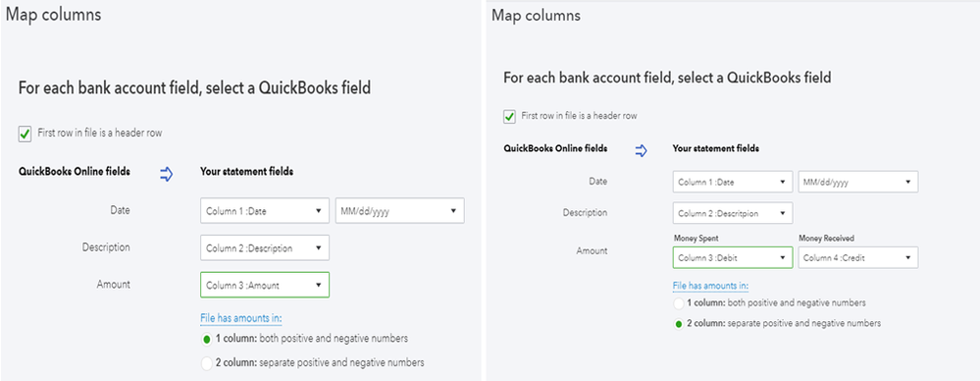The height and width of the screenshot is (381, 980).
Task: Click 'Map columns' heading in left panel
Action: pyautogui.click(x=53, y=15)
